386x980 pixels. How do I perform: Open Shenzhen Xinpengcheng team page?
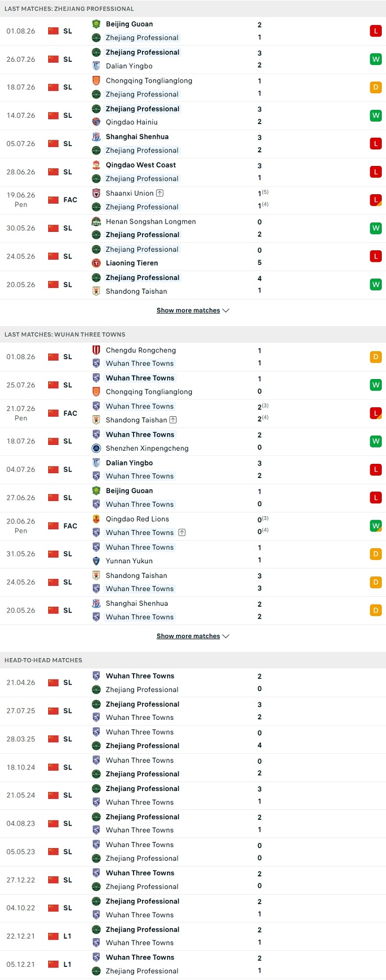click(147, 448)
